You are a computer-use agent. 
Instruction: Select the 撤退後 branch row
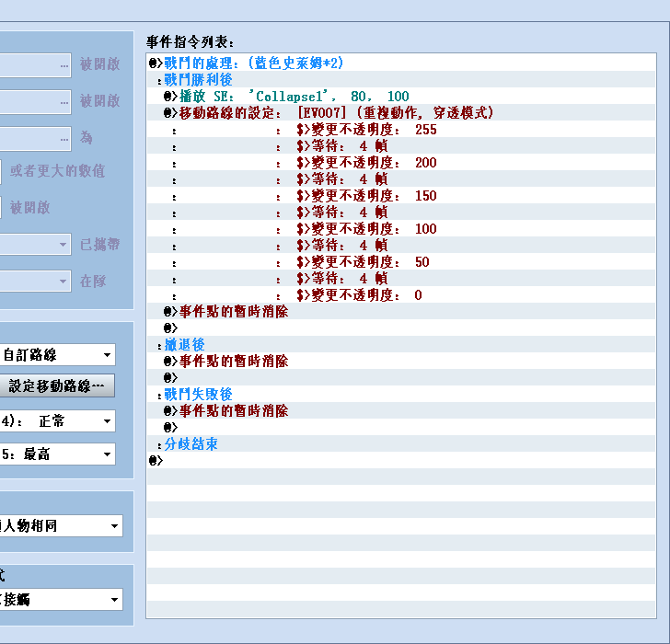[x=401, y=345]
